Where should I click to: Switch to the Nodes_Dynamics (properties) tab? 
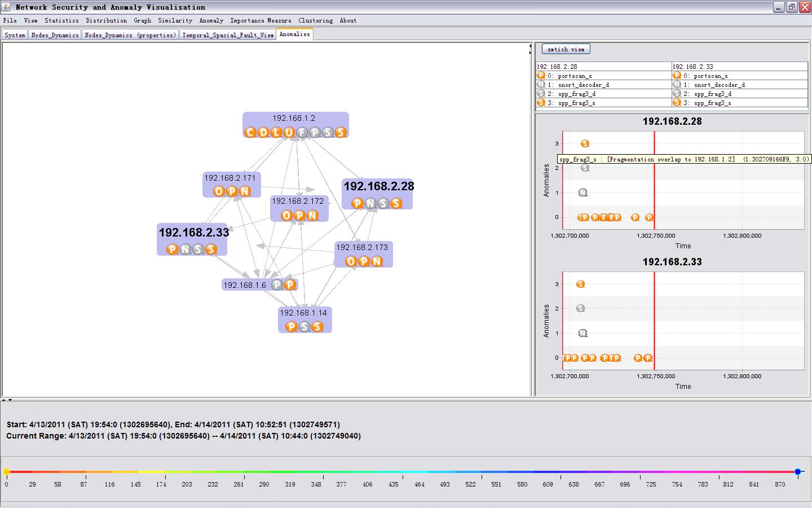point(130,35)
